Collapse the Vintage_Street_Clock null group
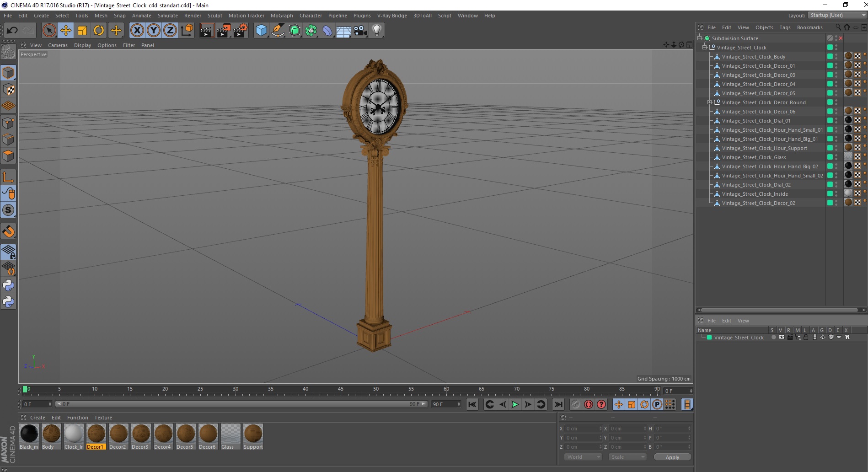This screenshot has width=868, height=472. point(705,48)
